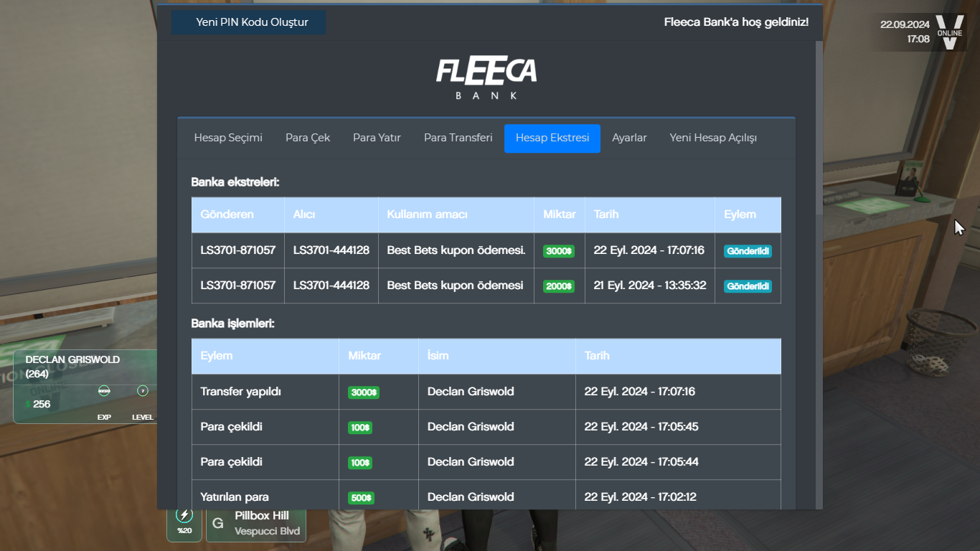980x551 pixels.
Task: Click Best Bets kupon ödemesi in 21 Eyl. row
Action: 455,286
